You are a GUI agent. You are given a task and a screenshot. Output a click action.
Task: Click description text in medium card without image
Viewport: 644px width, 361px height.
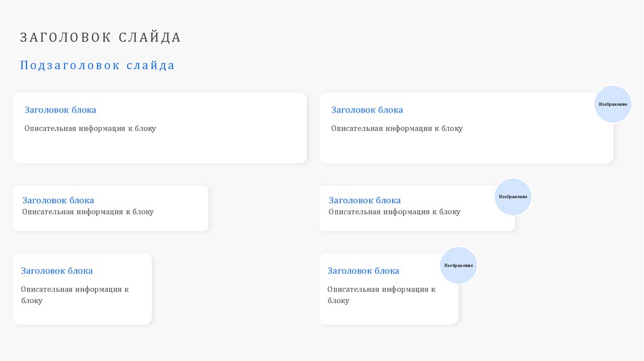click(87, 212)
